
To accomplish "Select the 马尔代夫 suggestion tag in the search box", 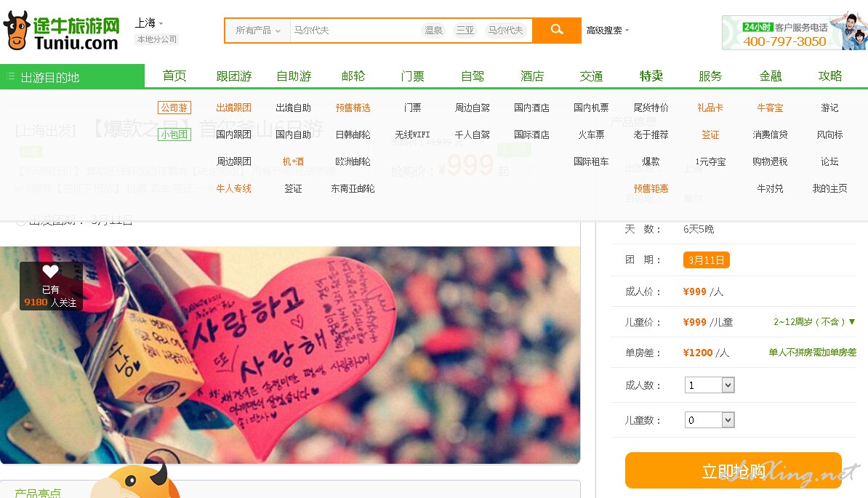I will click(505, 30).
